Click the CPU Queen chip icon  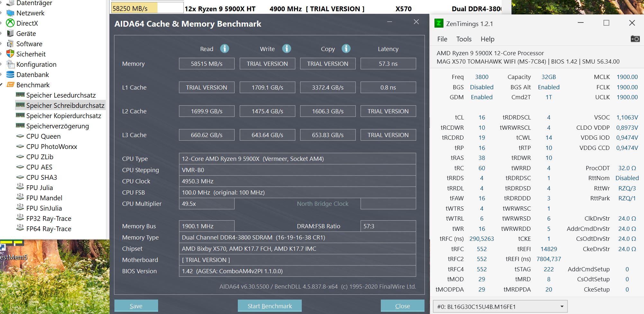pos(20,136)
